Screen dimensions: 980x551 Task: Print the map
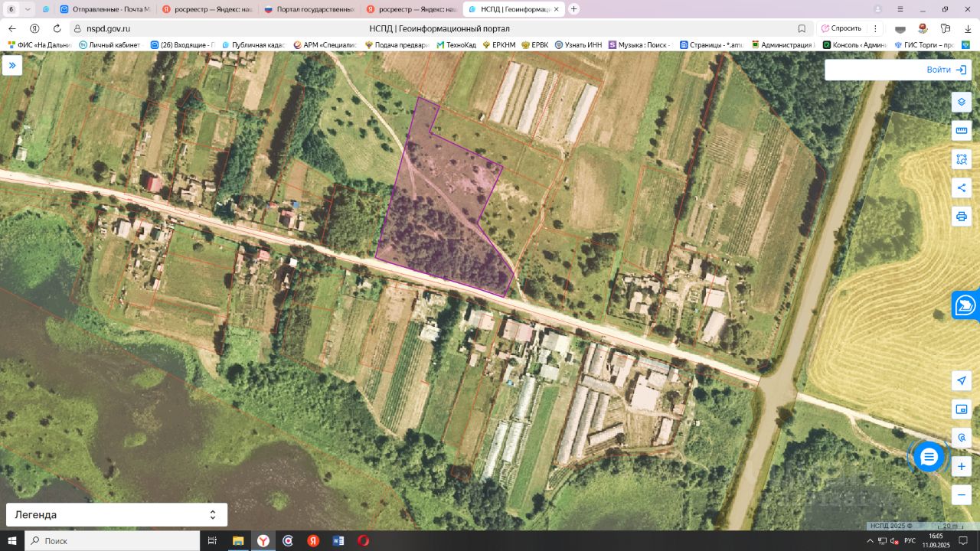(x=962, y=217)
